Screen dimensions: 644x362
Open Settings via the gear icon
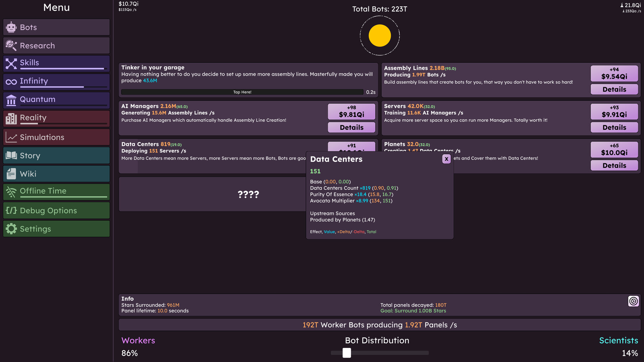pyautogui.click(x=11, y=229)
